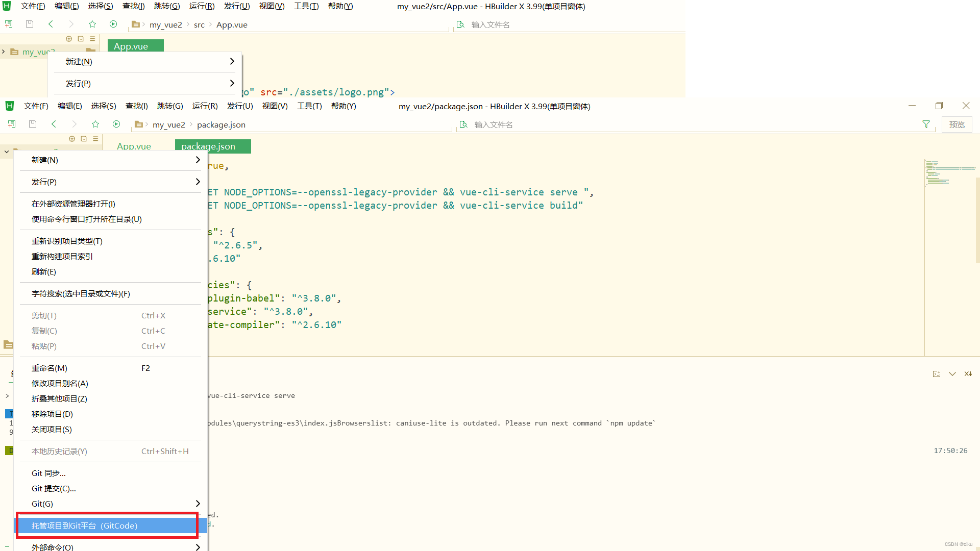Click the 预览 preview button
Image resolution: width=980 pixels, height=551 pixels.
point(957,124)
